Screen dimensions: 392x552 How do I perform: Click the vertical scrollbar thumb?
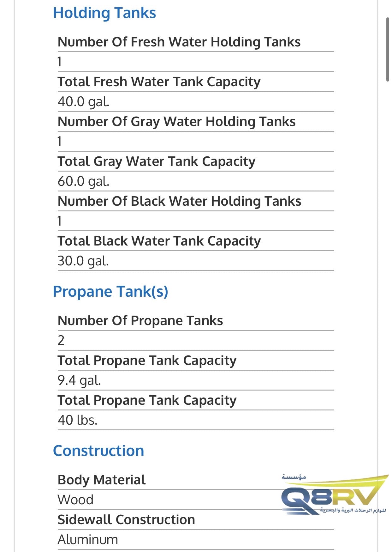click(x=388, y=50)
